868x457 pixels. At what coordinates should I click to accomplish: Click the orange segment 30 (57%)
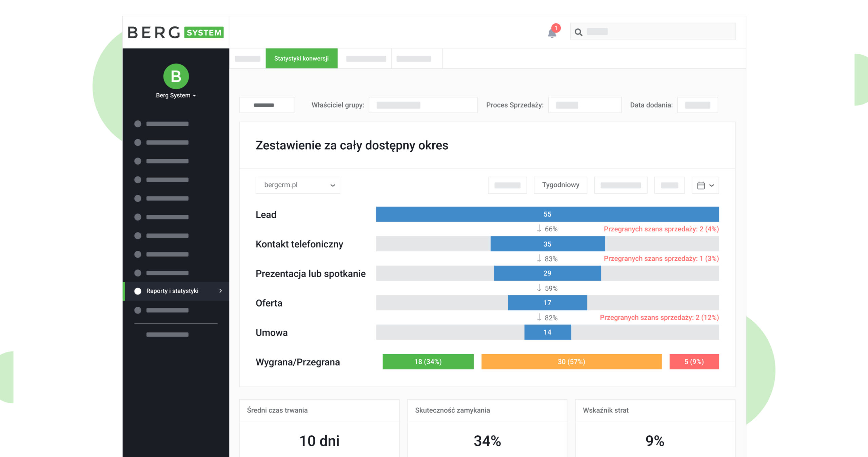pos(571,362)
